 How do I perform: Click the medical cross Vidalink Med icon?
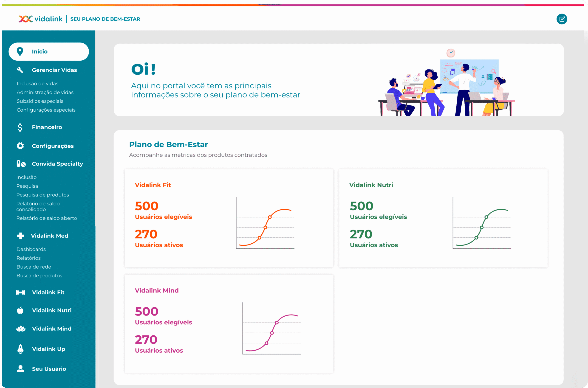click(20, 236)
